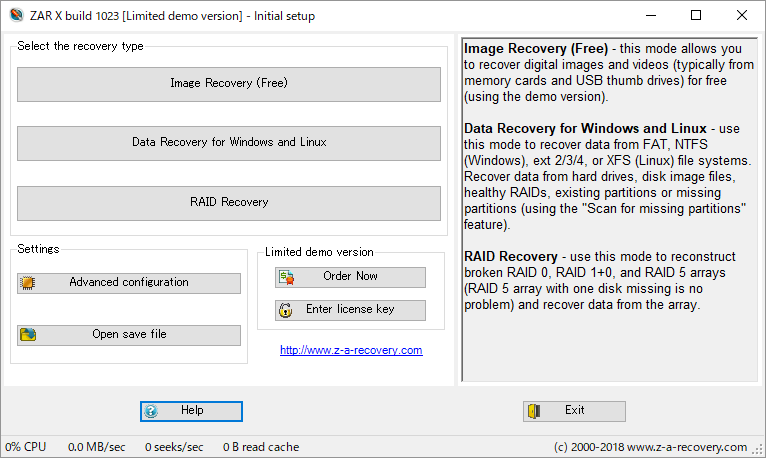Click the shopping cart icon on Order Now
Viewport: 766px width, 458px height.
pyautogui.click(x=286, y=277)
